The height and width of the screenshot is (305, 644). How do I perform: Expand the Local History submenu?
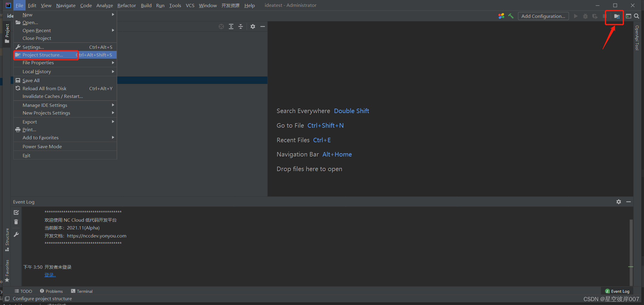point(65,71)
